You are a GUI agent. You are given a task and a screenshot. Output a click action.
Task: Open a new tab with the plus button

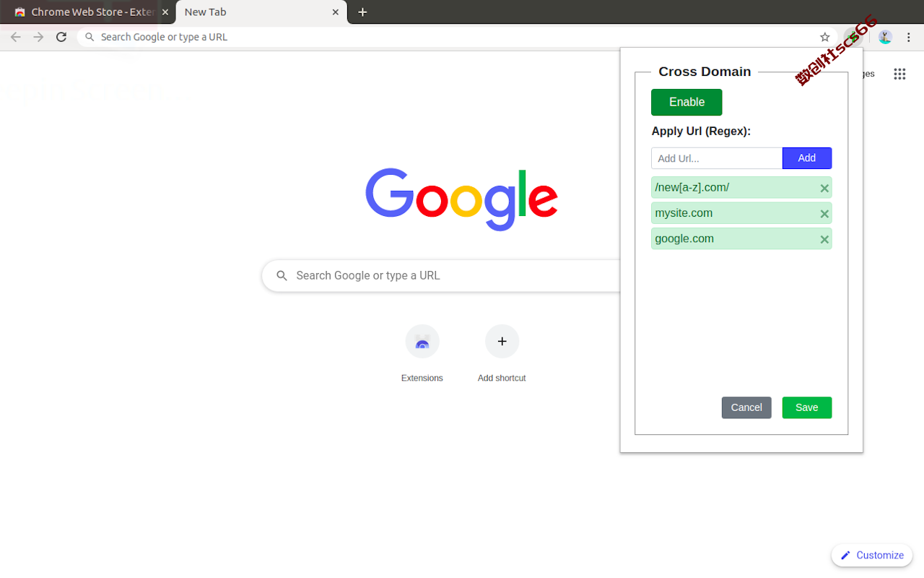pyautogui.click(x=362, y=12)
